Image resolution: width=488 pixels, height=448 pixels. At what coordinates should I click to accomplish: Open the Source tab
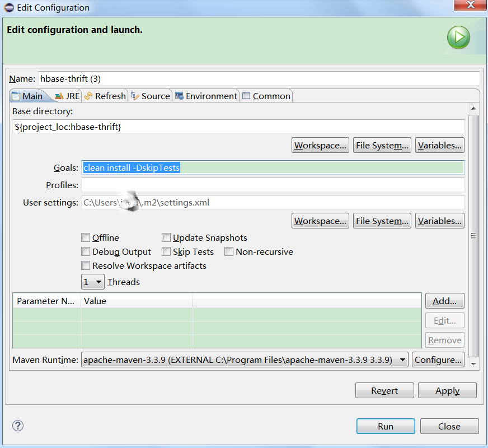(150, 96)
